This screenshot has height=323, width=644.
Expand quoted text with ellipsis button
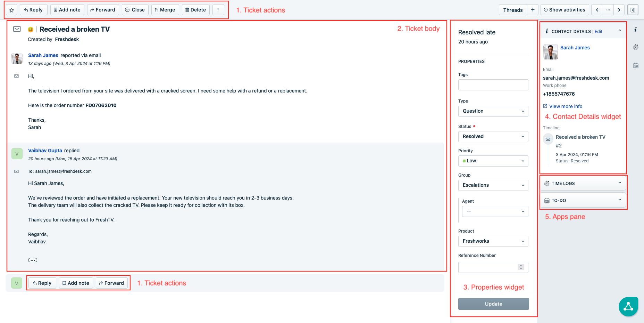33,260
